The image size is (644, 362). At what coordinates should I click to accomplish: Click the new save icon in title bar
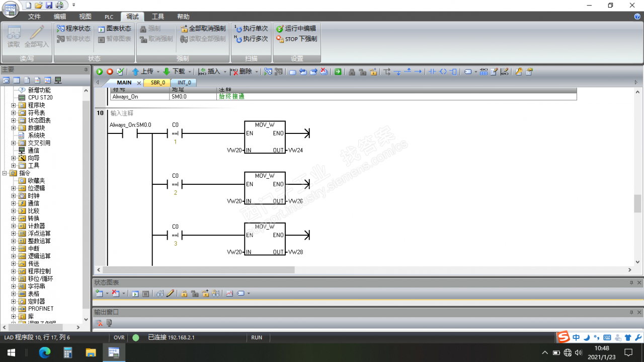[x=48, y=5]
